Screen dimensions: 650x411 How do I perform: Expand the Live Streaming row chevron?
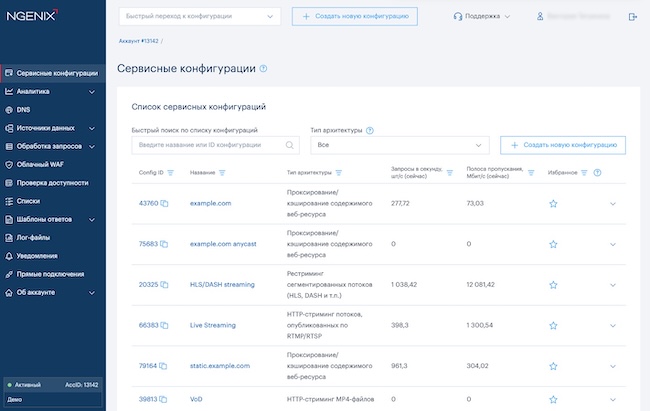coord(613,326)
